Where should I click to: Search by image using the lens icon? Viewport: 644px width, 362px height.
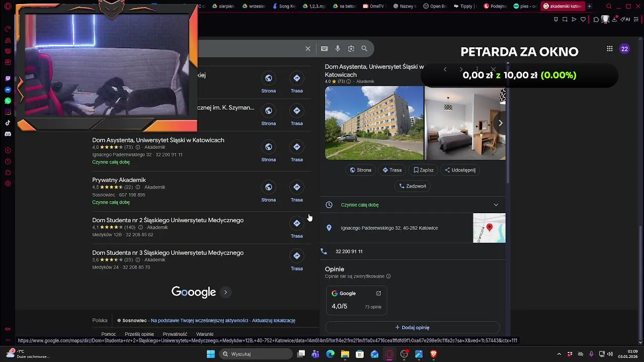(351, 49)
